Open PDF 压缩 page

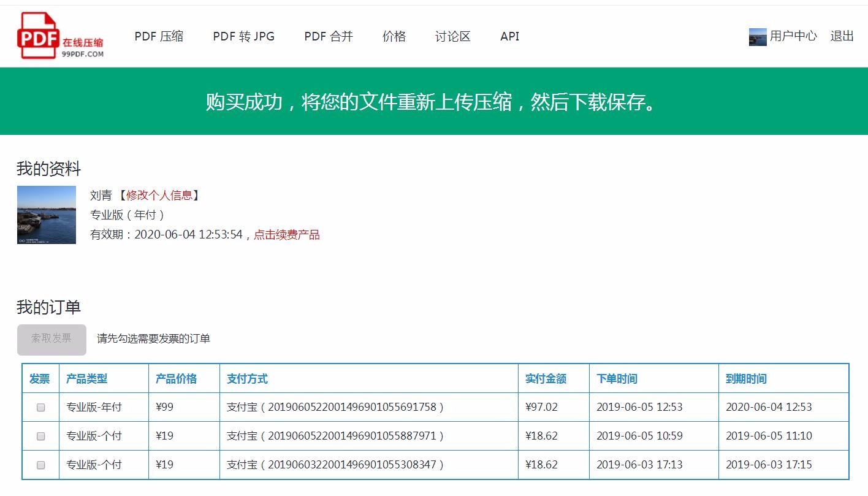click(159, 36)
